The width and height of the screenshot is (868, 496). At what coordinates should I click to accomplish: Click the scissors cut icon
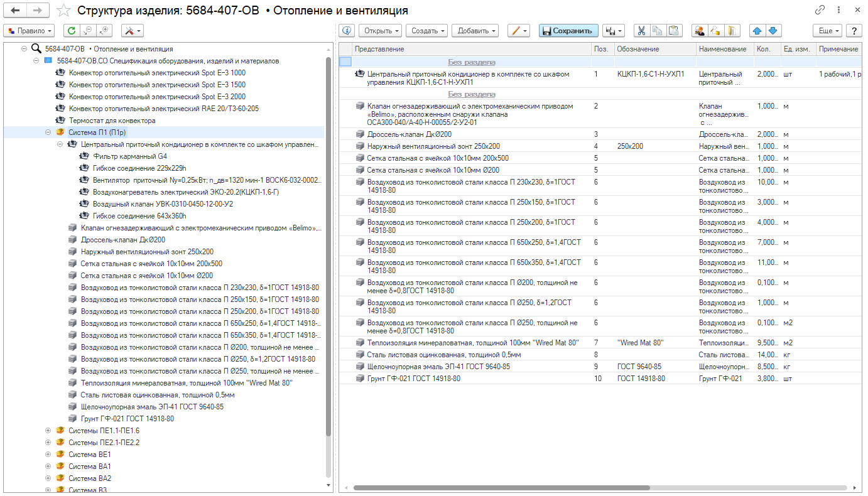[x=641, y=31]
